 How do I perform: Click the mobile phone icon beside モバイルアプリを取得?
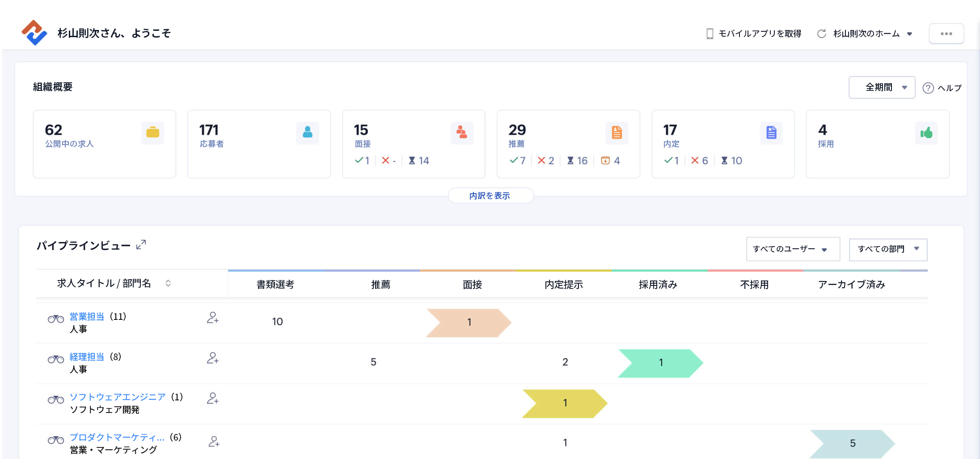pyautogui.click(x=710, y=33)
